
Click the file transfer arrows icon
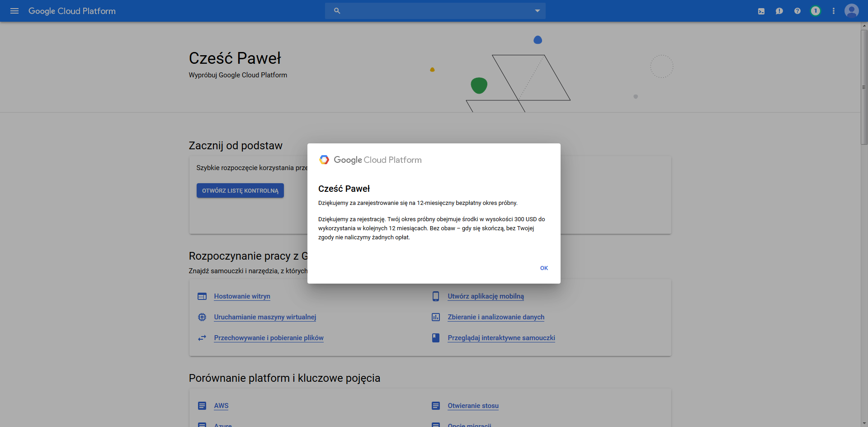point(202,338)
